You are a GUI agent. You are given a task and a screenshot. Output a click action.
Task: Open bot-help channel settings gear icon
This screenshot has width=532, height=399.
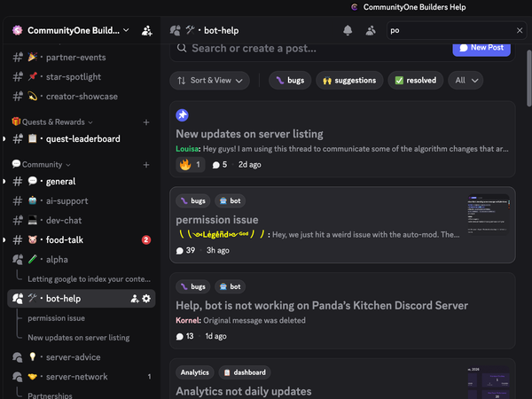click(x=146, y=299)
